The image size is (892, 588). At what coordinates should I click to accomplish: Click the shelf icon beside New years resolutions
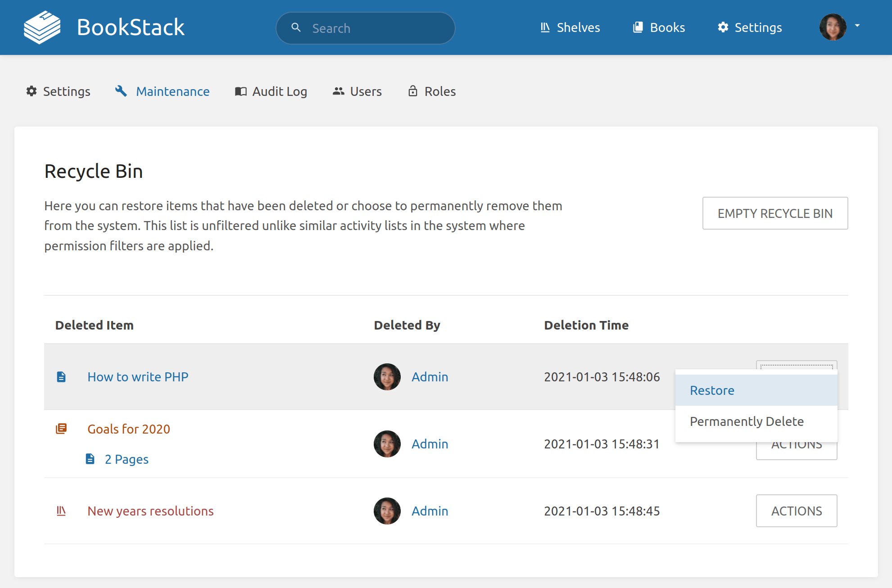[61, 511]
